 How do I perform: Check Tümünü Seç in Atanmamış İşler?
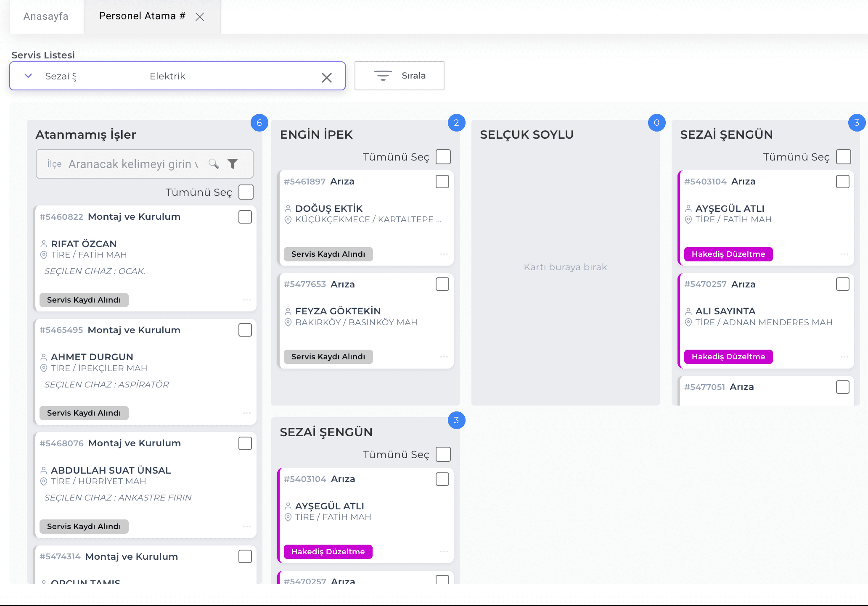point(246,192)
